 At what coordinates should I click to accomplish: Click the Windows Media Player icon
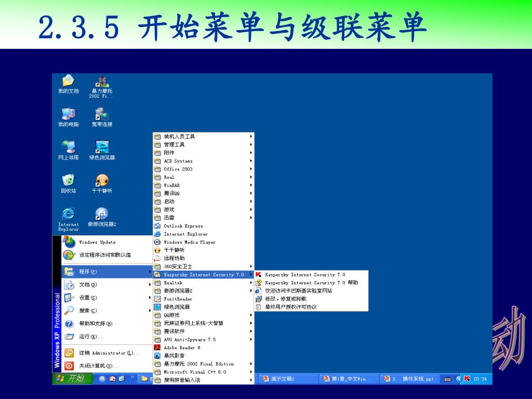[157, 242]
